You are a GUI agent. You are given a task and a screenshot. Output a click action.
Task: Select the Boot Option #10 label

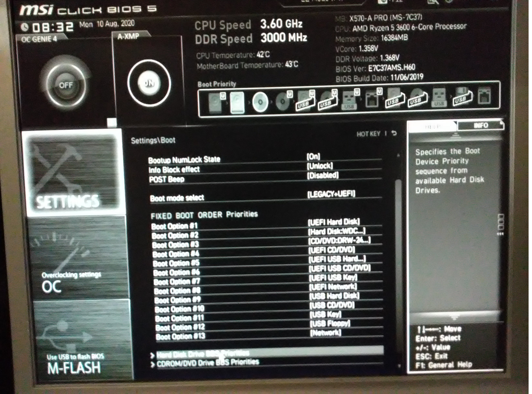pos(179,309)
